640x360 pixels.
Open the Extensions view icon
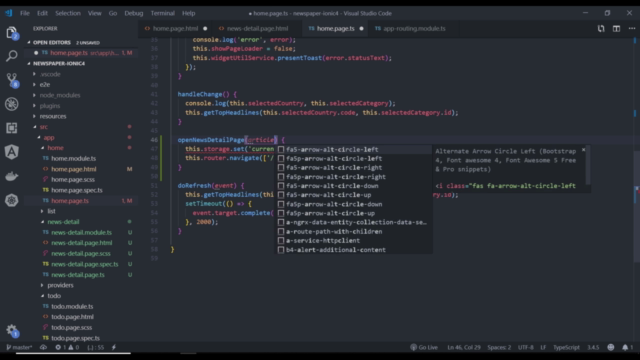pyautogui.click(x=11, y=128)
